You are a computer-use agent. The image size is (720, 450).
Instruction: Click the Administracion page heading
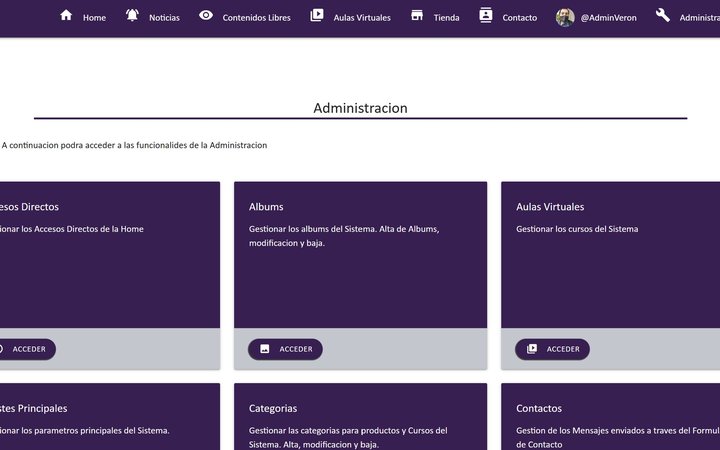click(360, 108)
